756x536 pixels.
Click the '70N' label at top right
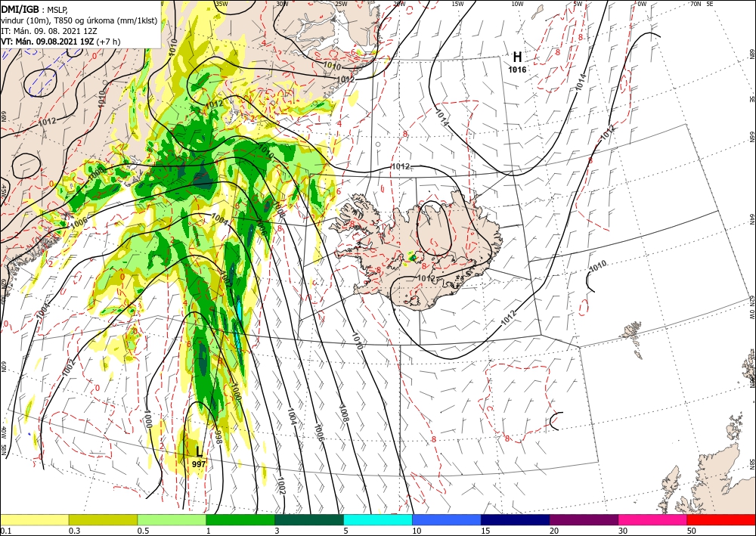click(696, 4)
